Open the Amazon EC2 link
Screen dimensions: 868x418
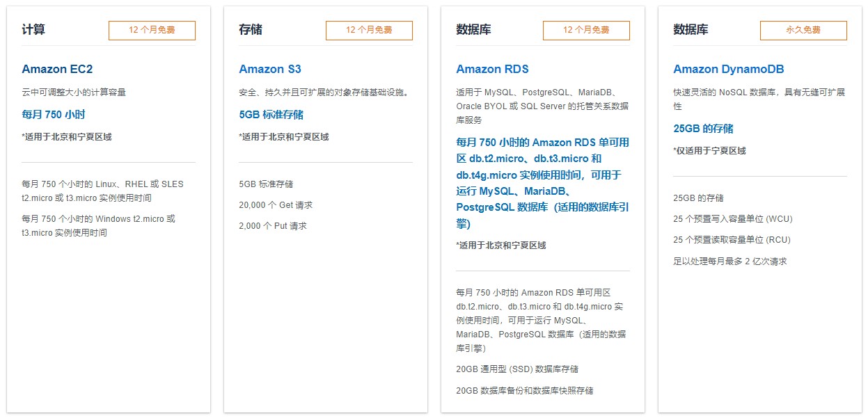57,69
